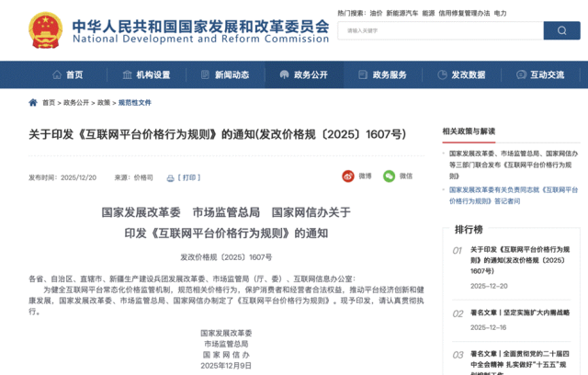Viewport: 588px width, 375px height.
Task: Click the 规范性文件 breadcrumb link
Action: (134, 103)
